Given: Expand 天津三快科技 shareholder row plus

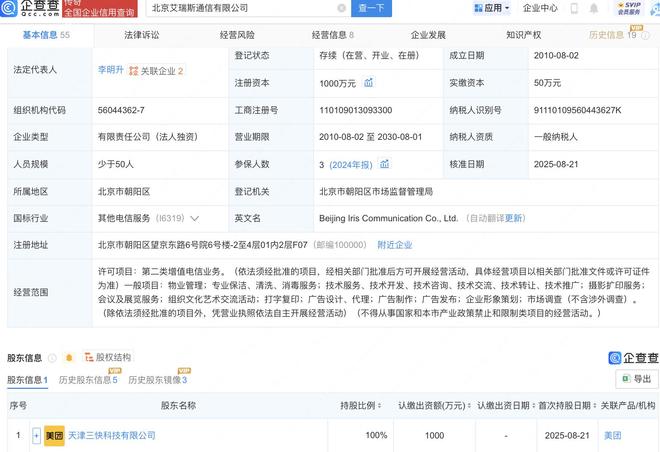Looking at the screenshot, I should [36, 436].
